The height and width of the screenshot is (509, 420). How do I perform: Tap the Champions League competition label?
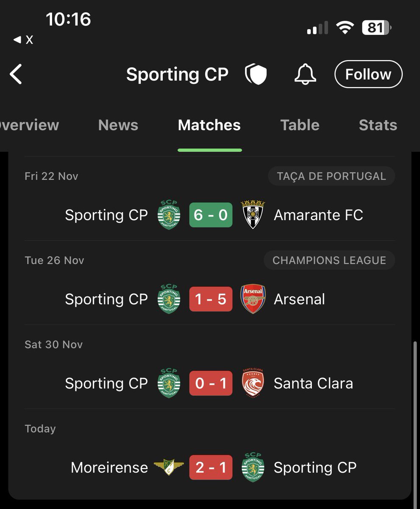coord(329,260)
